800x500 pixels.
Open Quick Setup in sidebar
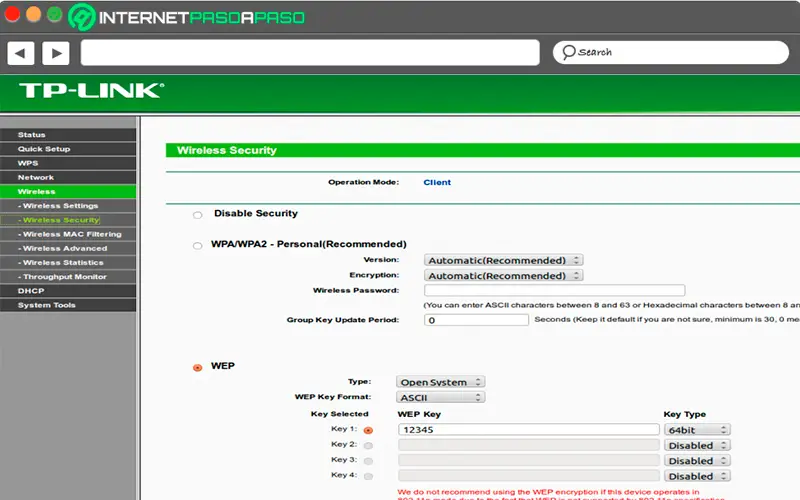[x=68, y=149]
